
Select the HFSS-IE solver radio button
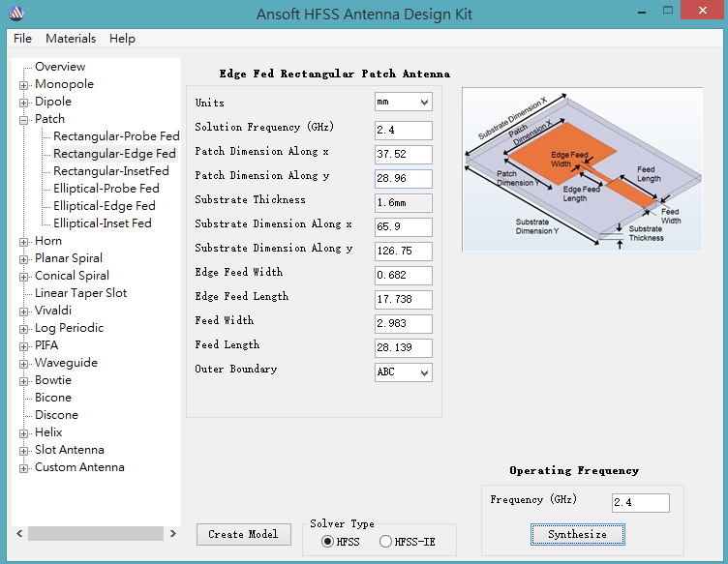coord(385,542)
